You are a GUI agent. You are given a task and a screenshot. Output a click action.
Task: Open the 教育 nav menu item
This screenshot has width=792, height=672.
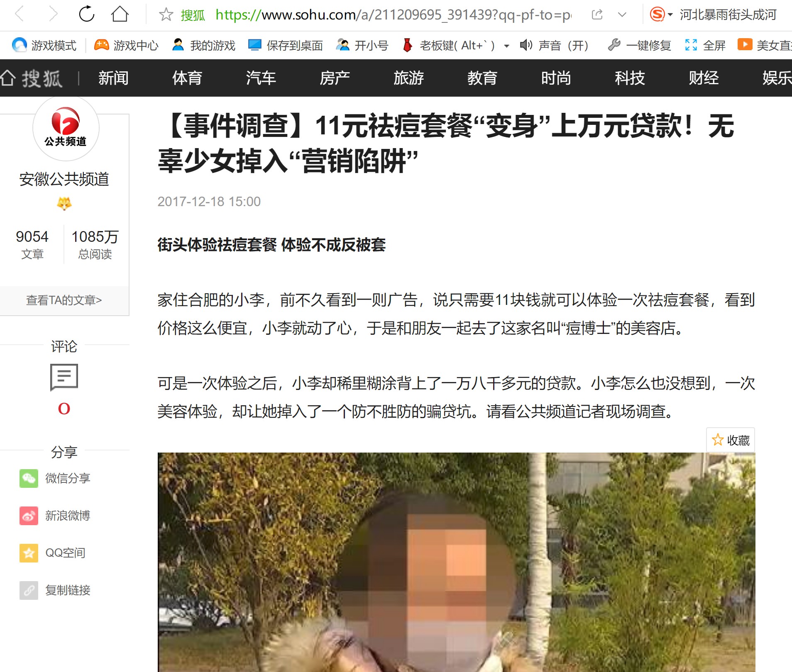[x=482, y=78]
